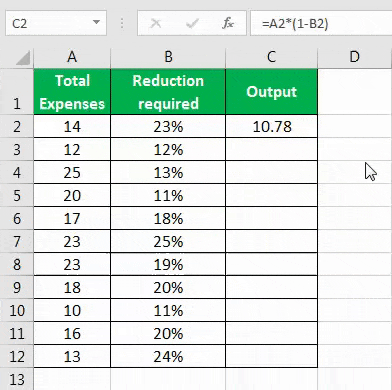Click the Reduction required header cell
The image size is (392, 390).
168,92
